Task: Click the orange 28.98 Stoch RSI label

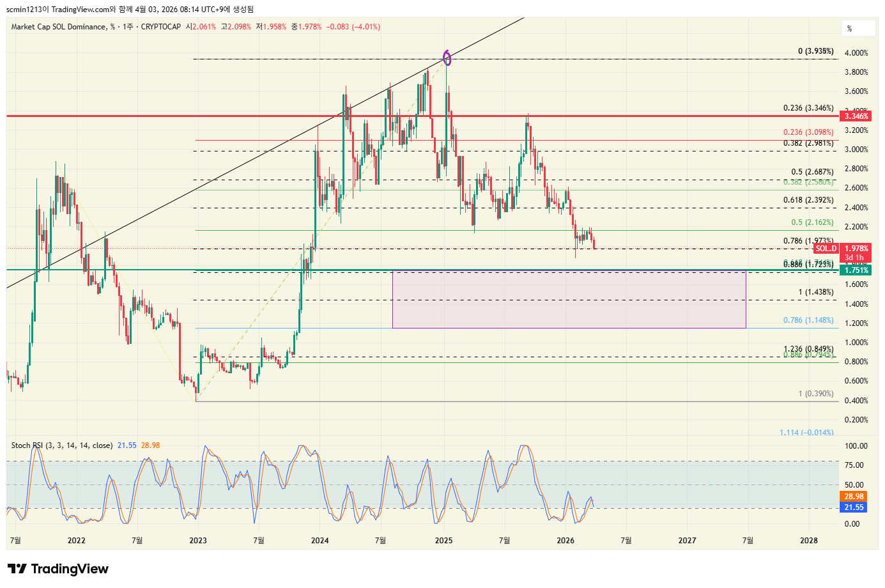Action: 854,497
